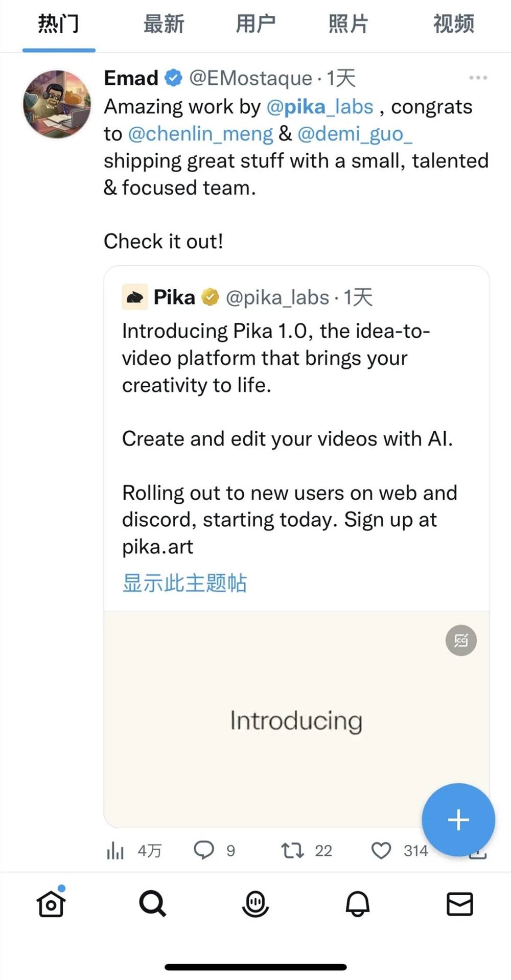The height and width of the screenshot is (980, 511).
Task: Switch to the 最新 tab
Action: coord(164,24)
